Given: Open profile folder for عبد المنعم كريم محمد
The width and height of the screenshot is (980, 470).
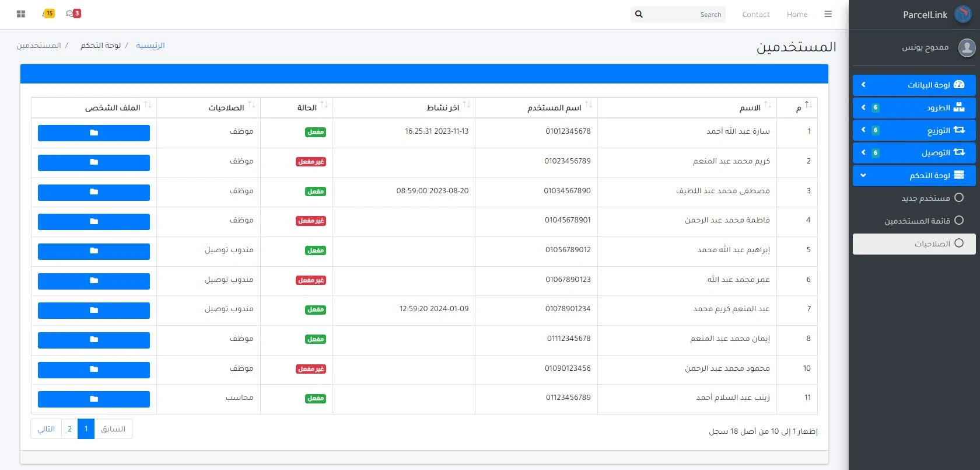Looking at the screenshot, I should 94,311.
